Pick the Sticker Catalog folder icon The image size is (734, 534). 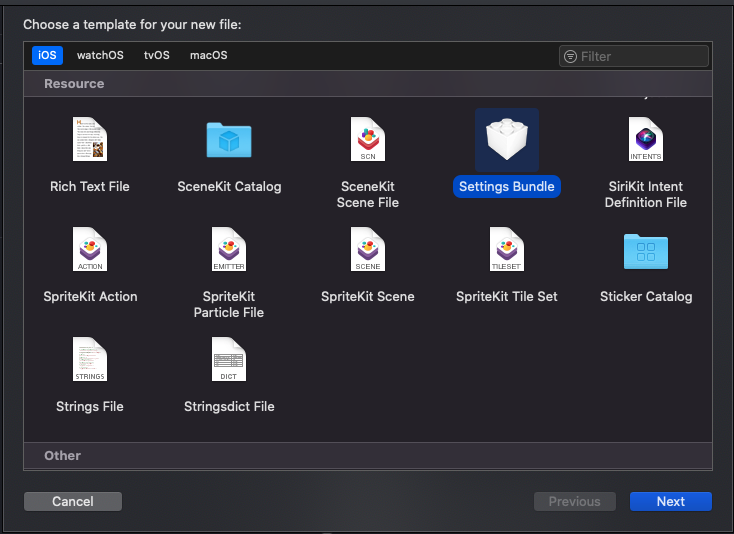coord(646,251)
